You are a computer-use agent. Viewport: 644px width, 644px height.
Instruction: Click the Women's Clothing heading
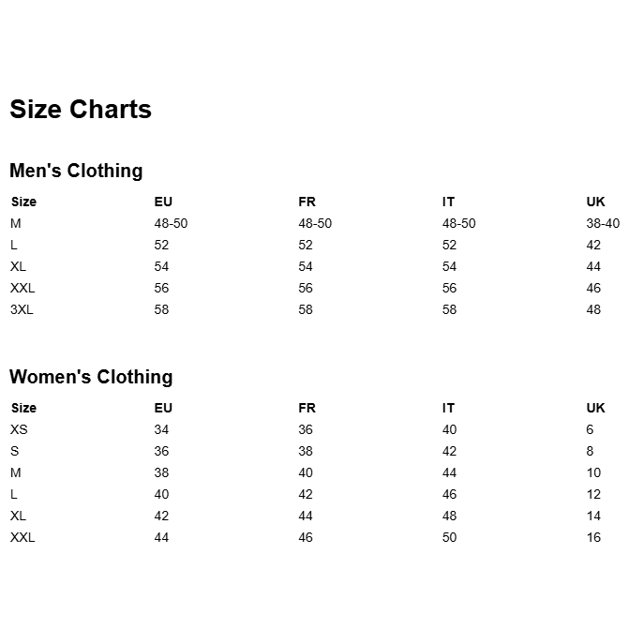pos(91,377)
